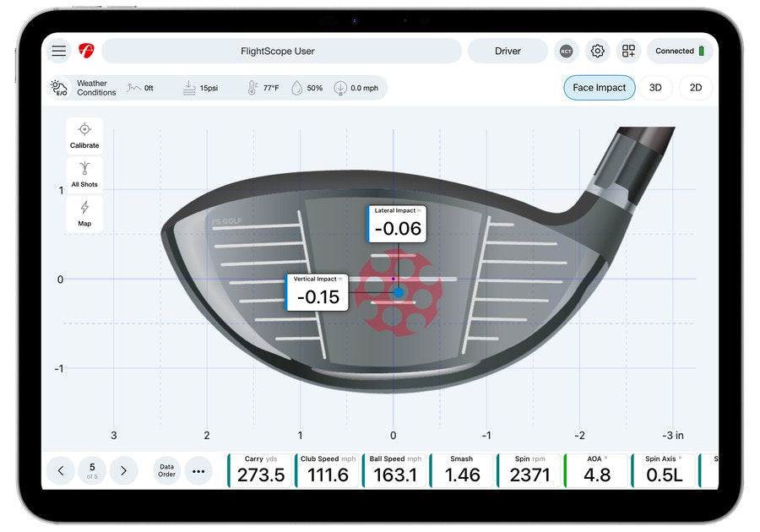Click the Weather Conditions label

(x=96, y=88)
